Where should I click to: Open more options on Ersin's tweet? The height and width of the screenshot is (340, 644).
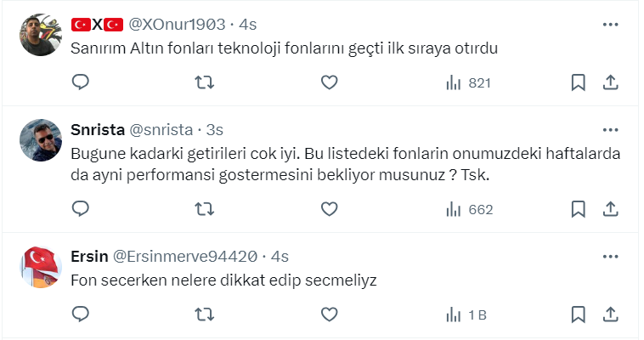pos(610,256)
